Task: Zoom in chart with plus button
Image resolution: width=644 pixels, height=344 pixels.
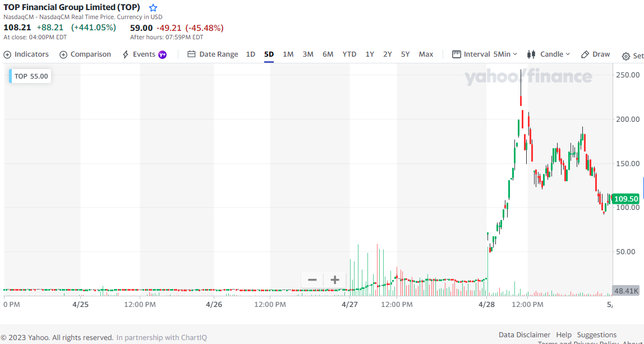Action: 335,280
